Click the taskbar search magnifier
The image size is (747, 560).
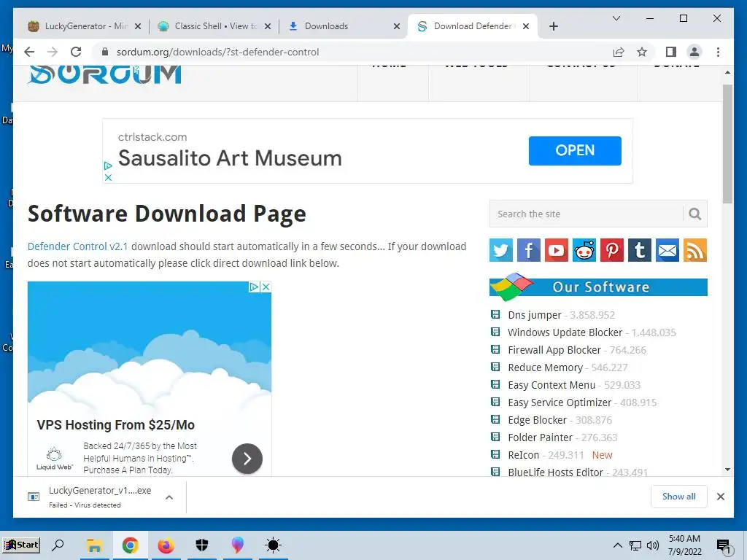tap(58, 545)
